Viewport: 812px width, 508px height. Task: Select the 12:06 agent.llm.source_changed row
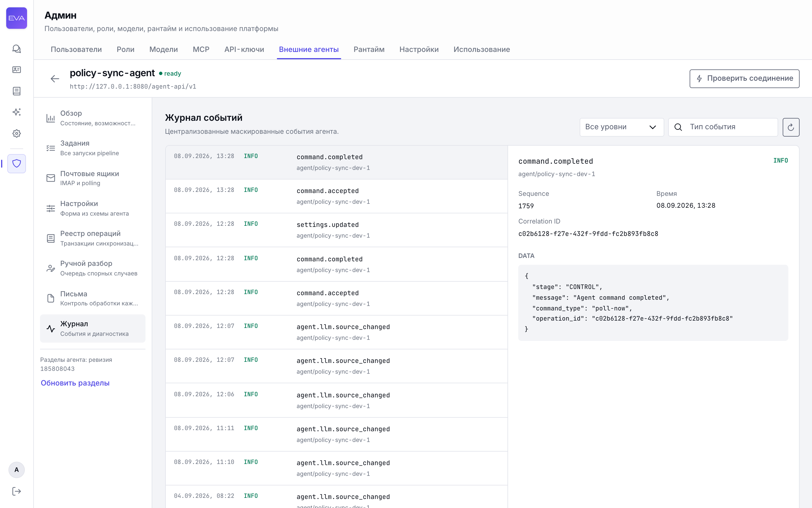[336, 400]
